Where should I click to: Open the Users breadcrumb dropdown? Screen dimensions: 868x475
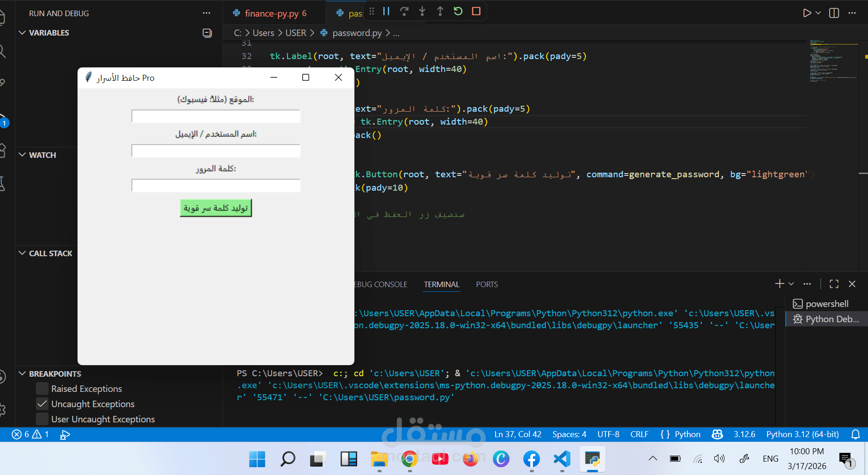tap(263, 33)
